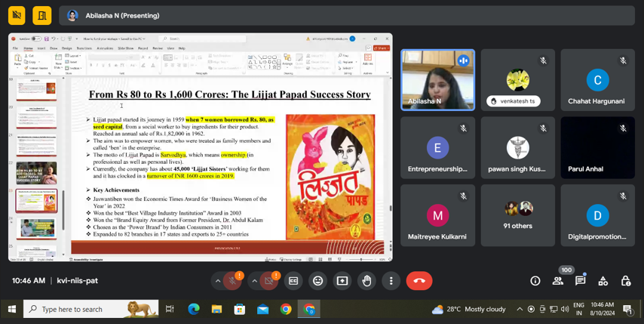Open the Section dropdown in Slides group
The height and width of the screenshot is (324, 644).
(x=75, y=68)
